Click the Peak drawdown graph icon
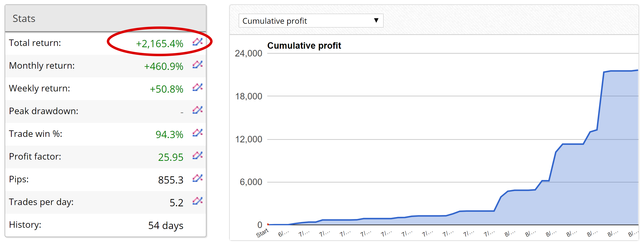The image size is (644, 245). coord(197,111)
